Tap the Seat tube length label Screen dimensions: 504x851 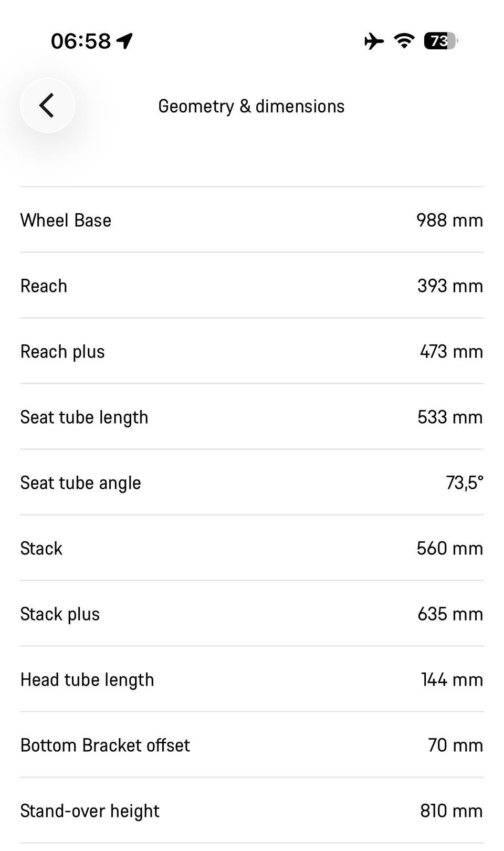click(84, 417)
